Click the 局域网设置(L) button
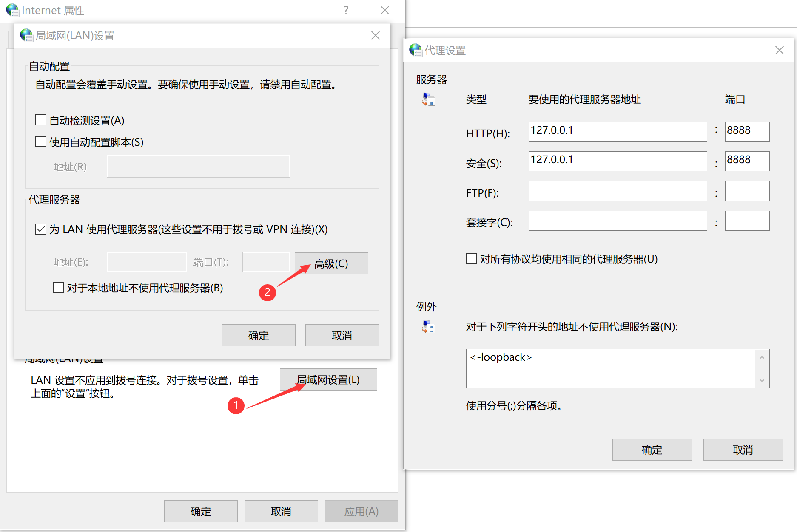The width and height of the screenshot is (797, 532). 328,379
